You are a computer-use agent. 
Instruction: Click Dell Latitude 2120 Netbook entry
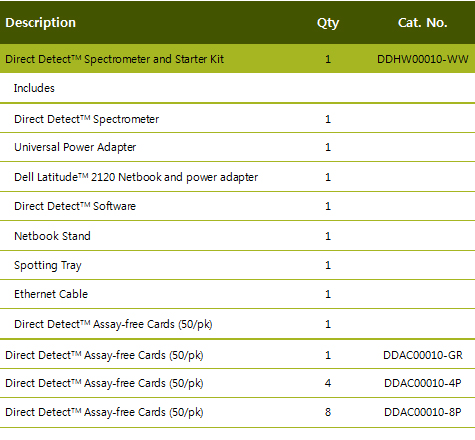click(136, 177)
